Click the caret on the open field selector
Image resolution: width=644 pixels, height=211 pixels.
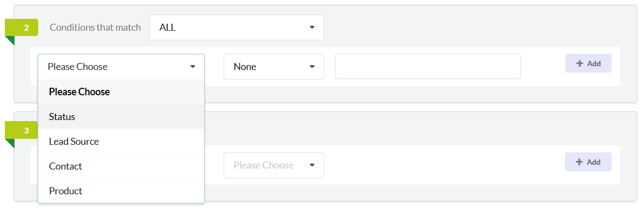tap(192, 67)
